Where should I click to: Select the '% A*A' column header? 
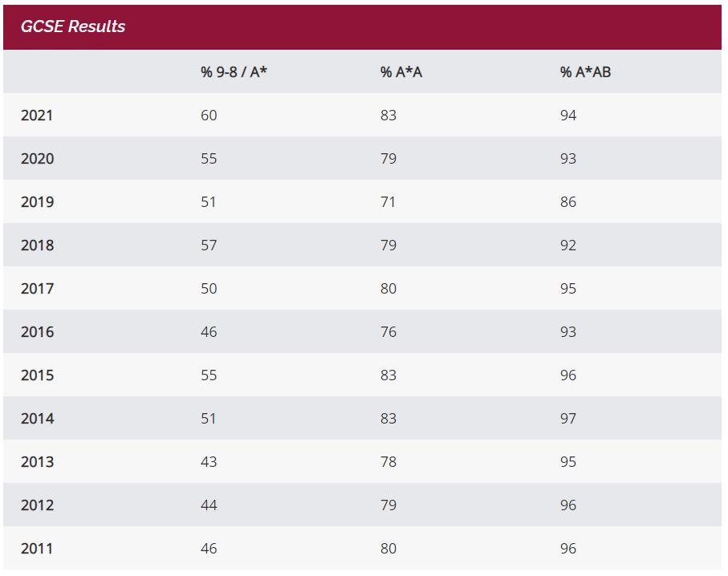tap(401, 72)
